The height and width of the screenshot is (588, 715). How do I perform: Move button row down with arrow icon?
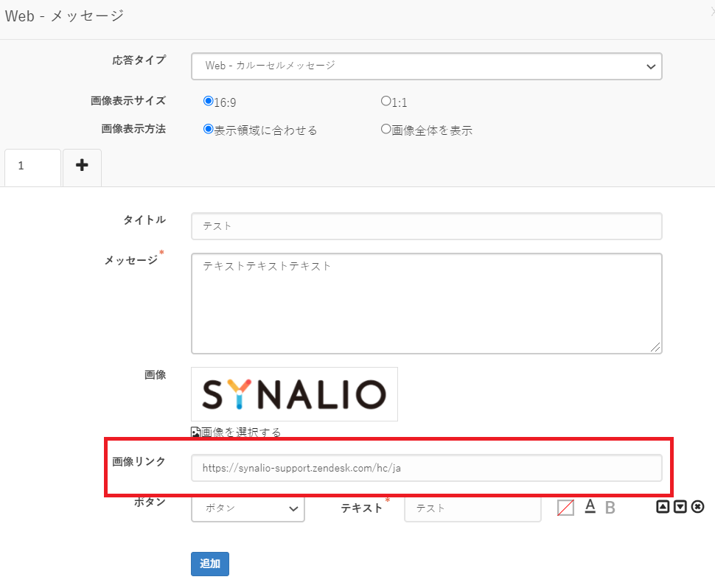[x=680, y=506]
